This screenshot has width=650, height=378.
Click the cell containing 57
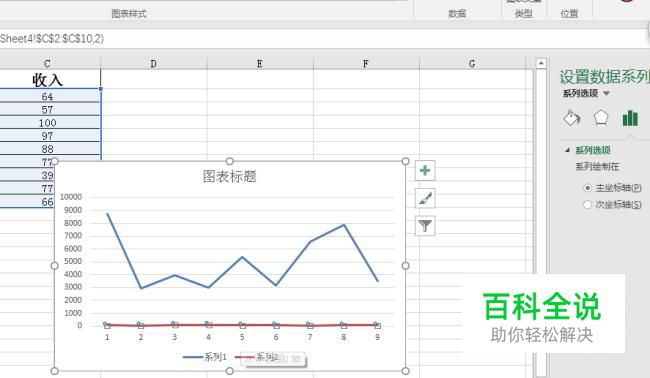coord(47,110)
